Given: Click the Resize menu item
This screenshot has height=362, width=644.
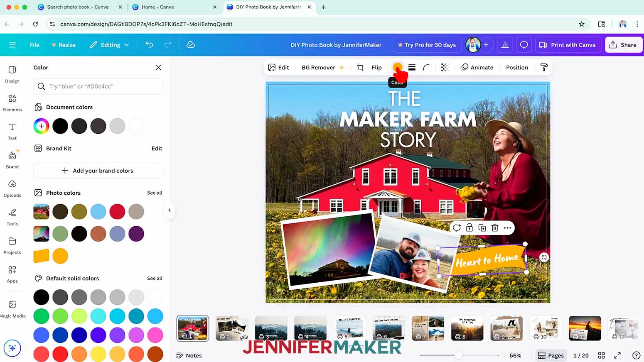Looking at the screenshot, I should pyautogui.click(x=63, y=45).
